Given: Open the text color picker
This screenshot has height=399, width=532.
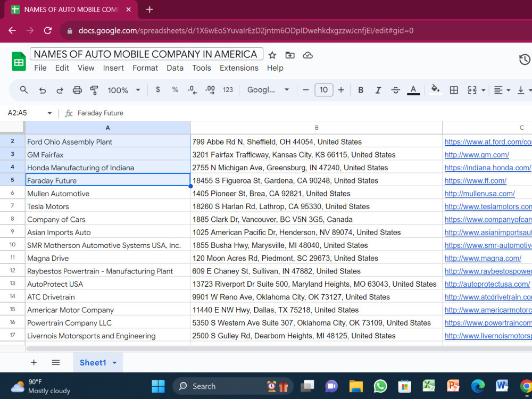Looking at the screenshot, I should click(413, 90).
